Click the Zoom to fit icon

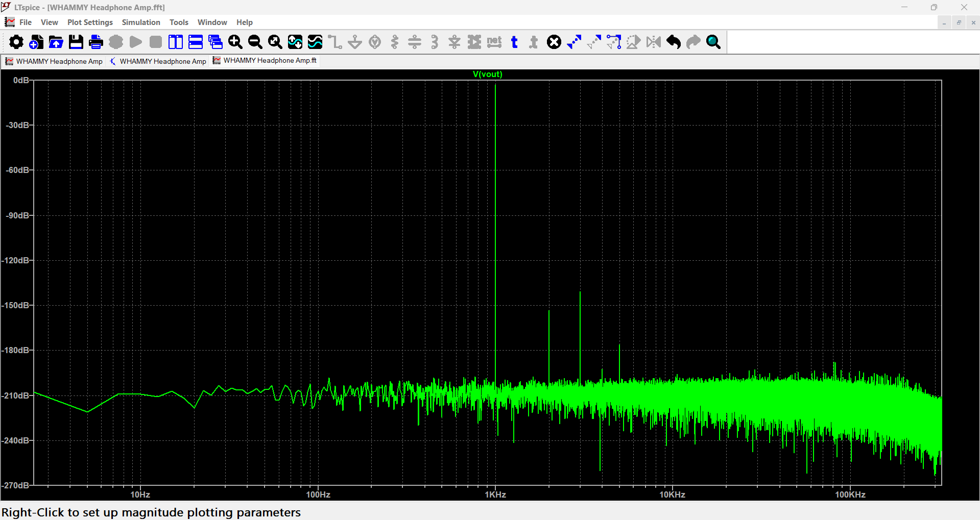tap(275, 42)
